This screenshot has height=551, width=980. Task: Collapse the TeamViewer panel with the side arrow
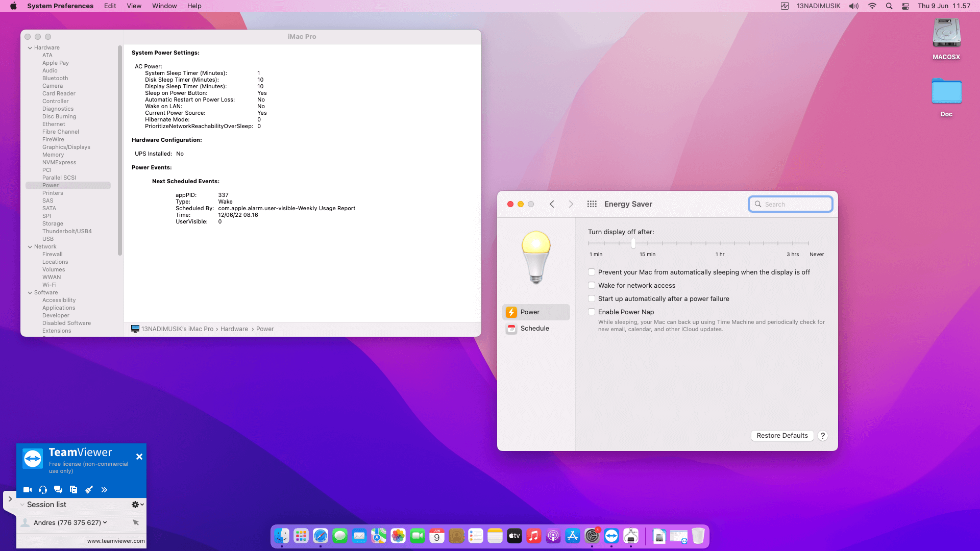coord(10,499)
